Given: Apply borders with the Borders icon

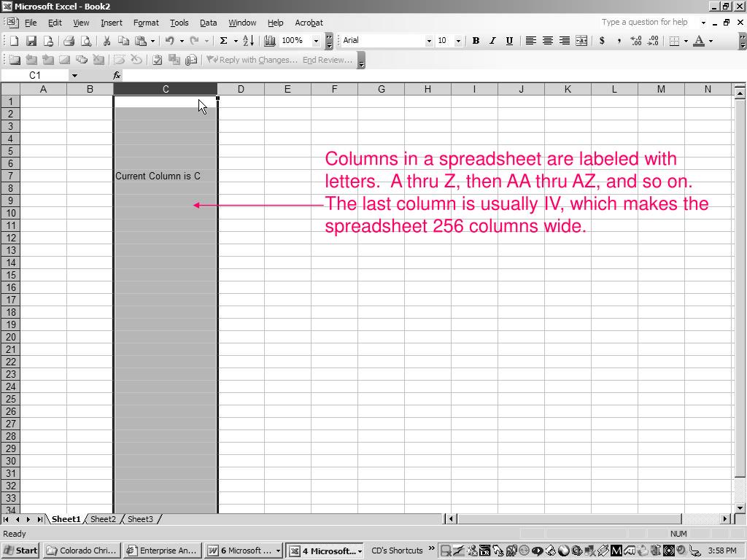Looking at the screenshot, I should tap(674, 41).
